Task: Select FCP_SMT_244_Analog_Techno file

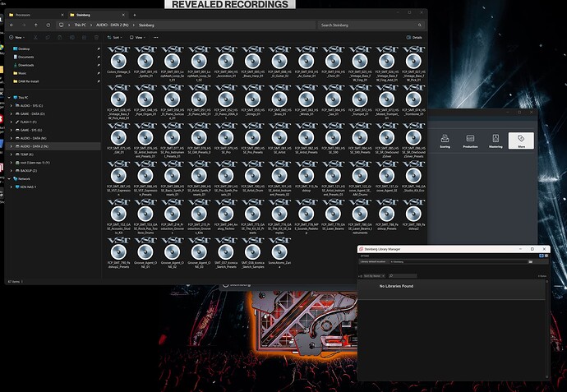Action: (x=226, y=214)
